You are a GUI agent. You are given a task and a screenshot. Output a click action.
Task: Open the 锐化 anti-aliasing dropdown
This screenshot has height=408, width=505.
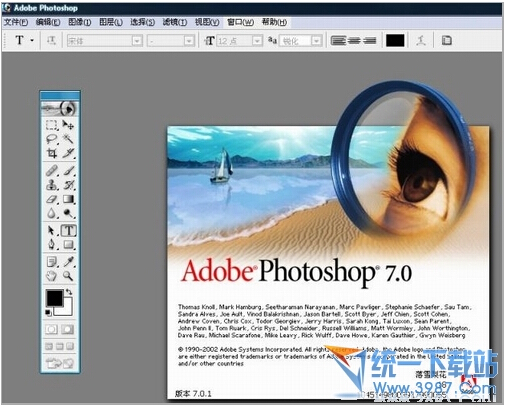click(316, 41)
